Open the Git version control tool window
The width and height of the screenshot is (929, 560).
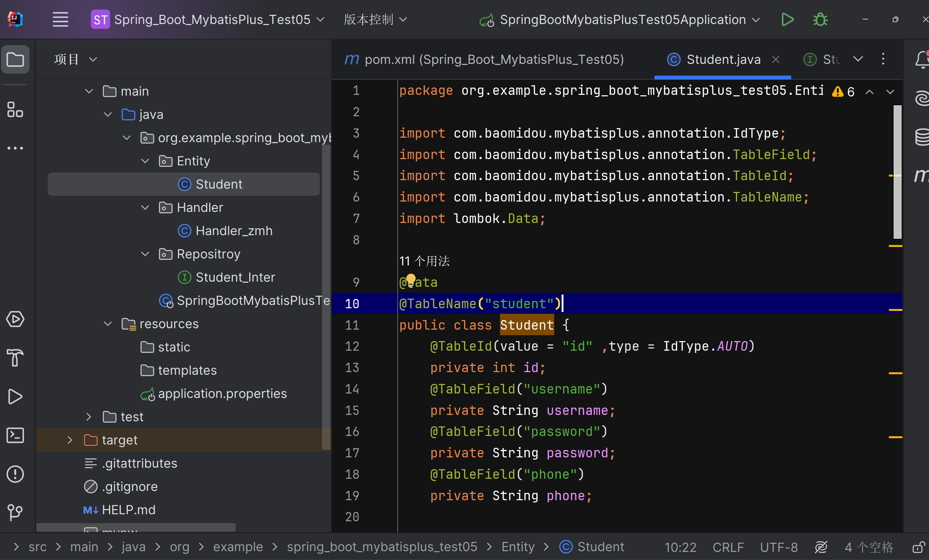pos(15,512)
